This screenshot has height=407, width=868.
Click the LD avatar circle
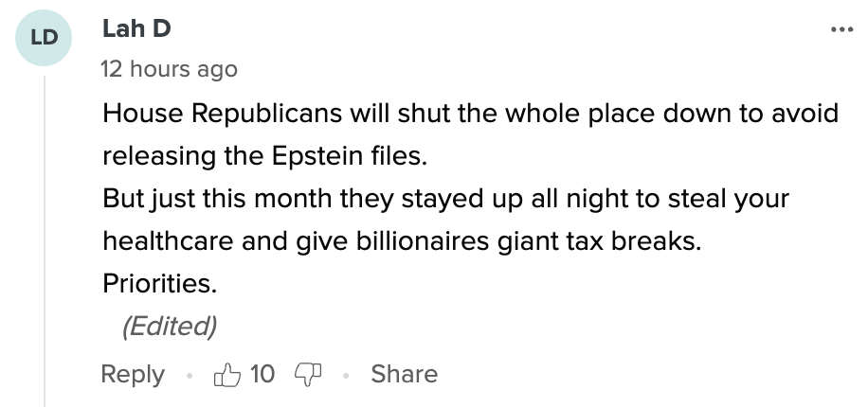(44, 39)
